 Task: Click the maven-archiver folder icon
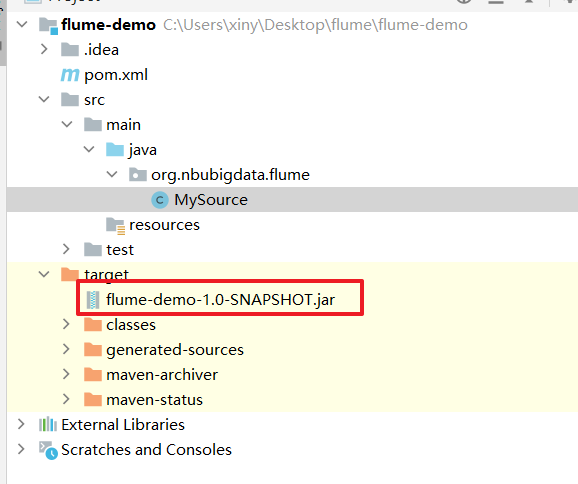(93, 375)
